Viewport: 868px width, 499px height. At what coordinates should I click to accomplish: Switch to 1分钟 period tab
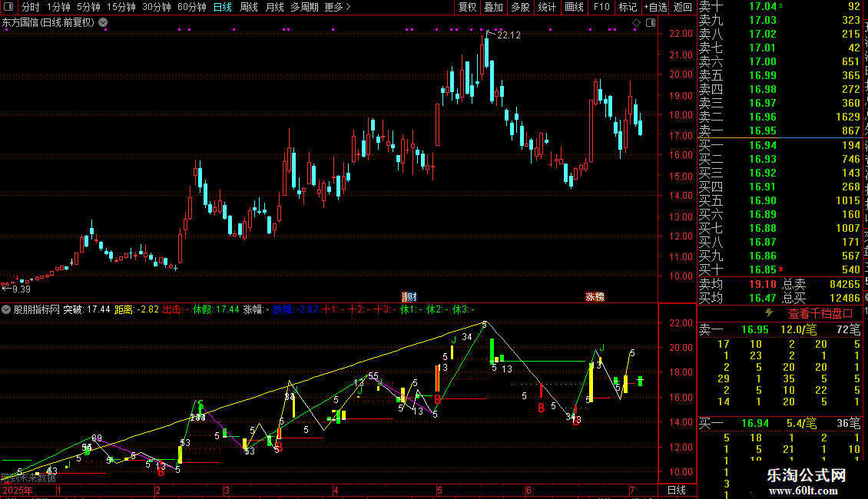click(x=58, y=7)
